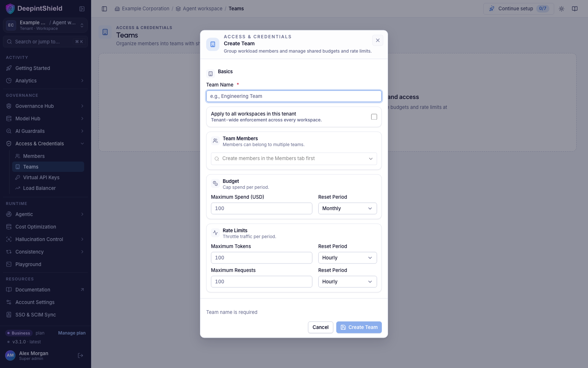Click the Cancel button

pos(320,328)
